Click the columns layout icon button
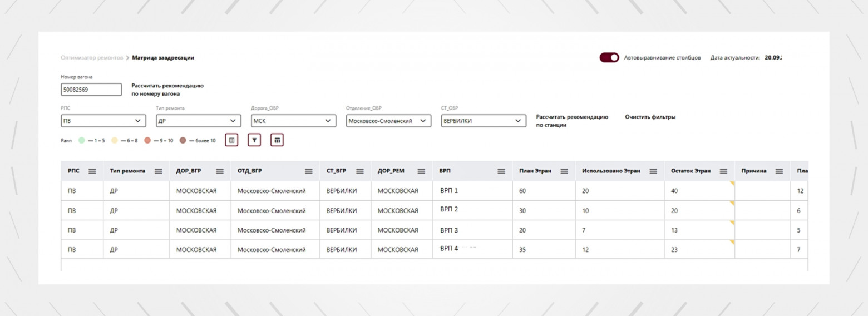This screenshot has height=316, width=868. (x=231, y=140)
